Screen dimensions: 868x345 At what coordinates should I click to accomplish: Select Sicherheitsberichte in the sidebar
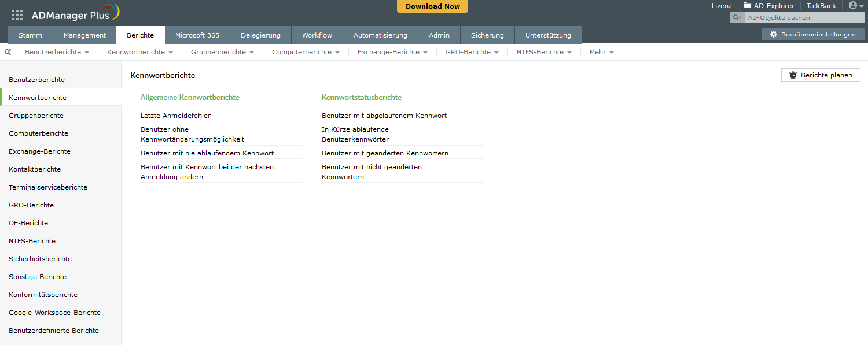(x=40, y=259)
